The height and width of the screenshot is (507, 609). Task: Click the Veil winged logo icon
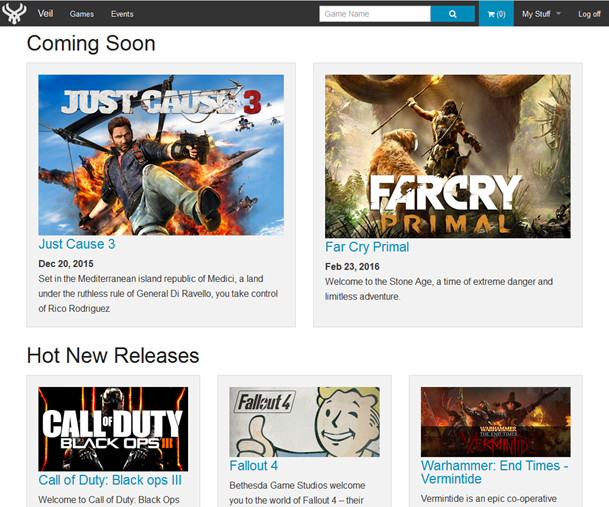(15, 14)
